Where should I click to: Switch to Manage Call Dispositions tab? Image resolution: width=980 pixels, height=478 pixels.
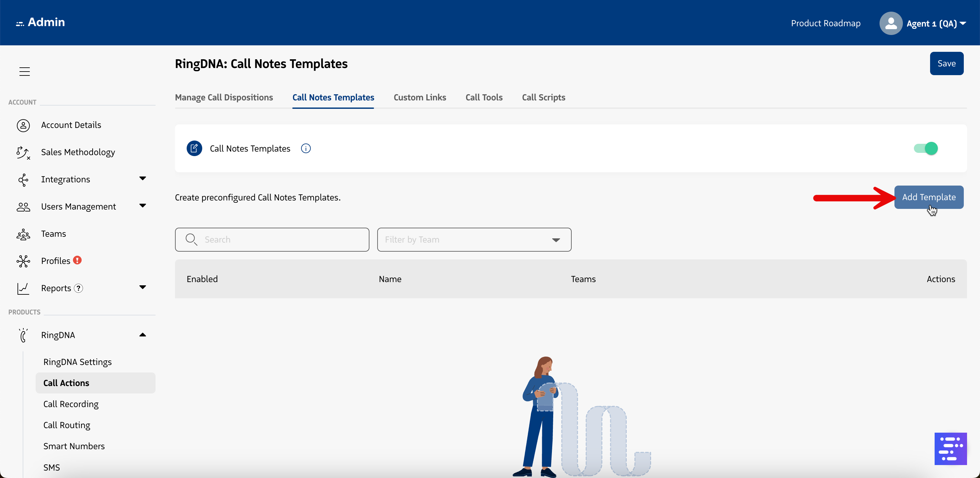point(224,97)
